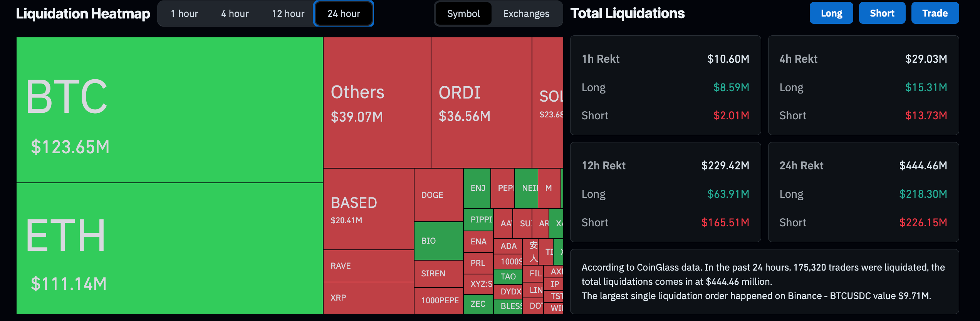This screenshot has width=980, height=321.
Task: Click the green BIO tile
Action: 438,241
